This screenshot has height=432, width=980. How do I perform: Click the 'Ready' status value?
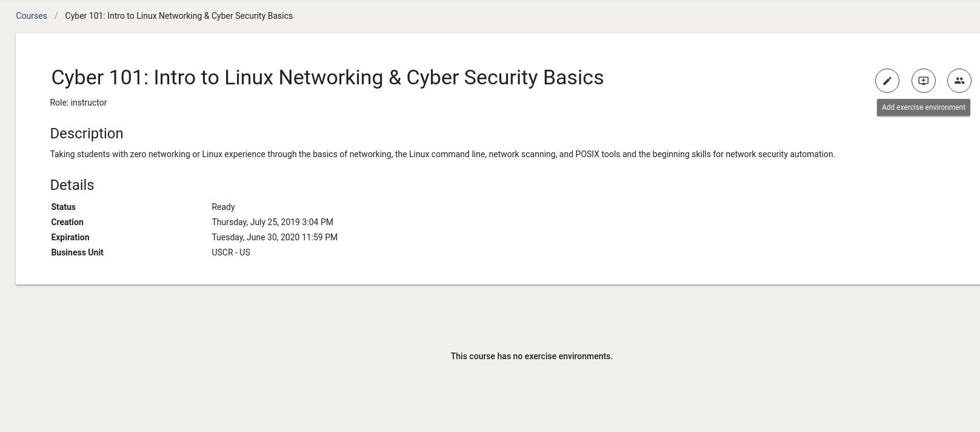point(224,207)
